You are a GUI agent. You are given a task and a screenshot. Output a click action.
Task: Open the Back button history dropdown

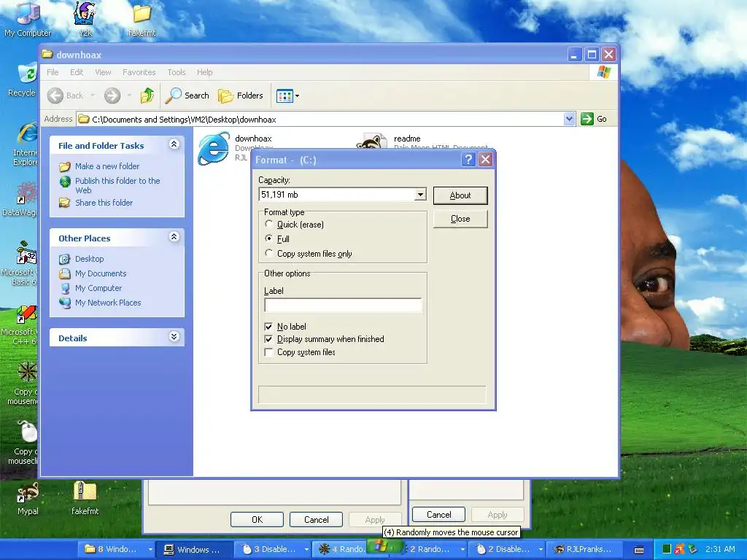(93, 96)
